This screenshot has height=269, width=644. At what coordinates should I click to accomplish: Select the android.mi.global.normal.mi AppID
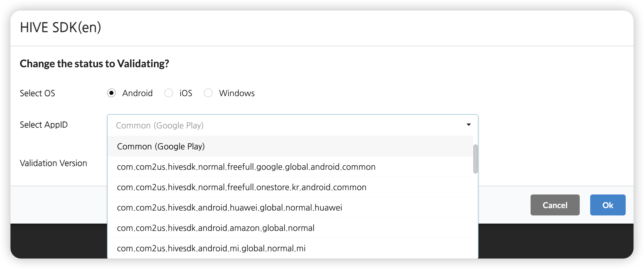[211, 248]
